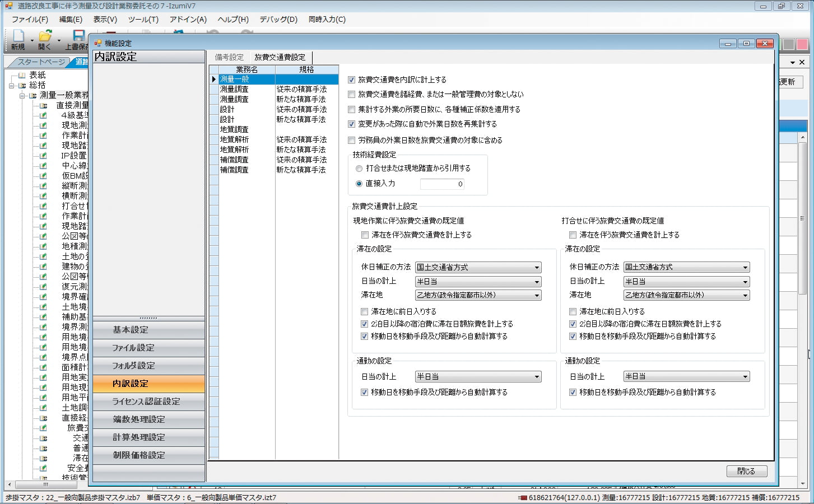Viewport: 814px width, 504px height.
Task: Click the tree panel horizontal scrollbar
Action: click(46, 484)
